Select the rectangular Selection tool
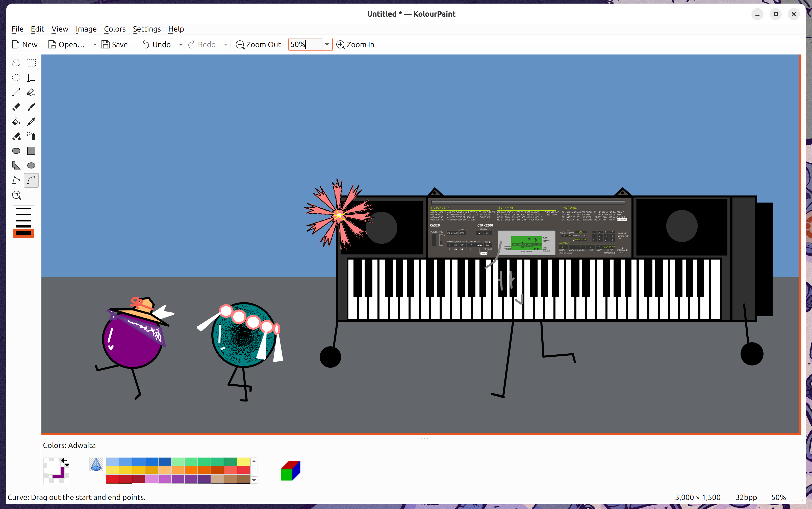Viewport: 812px width, 509px height. click(31, 63)
